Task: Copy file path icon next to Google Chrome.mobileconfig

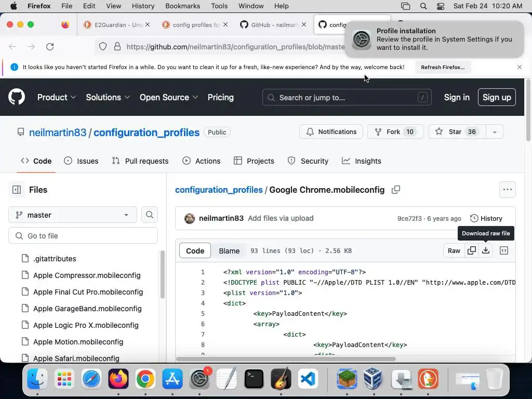Action: coord(396,190)
